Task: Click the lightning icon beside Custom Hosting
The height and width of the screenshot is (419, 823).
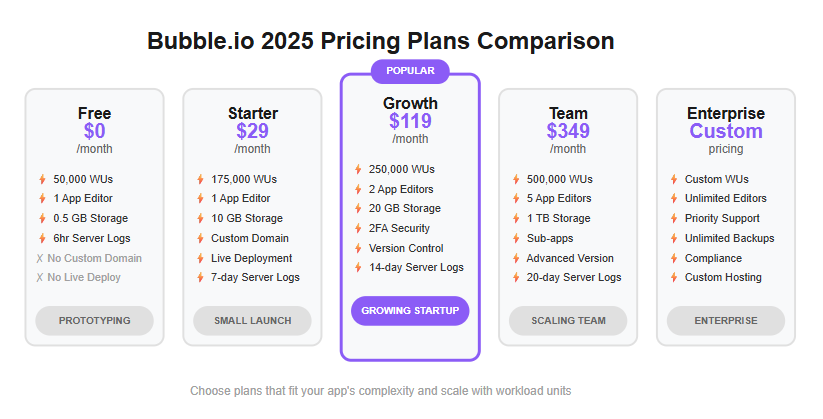Action: coord(674,278)
